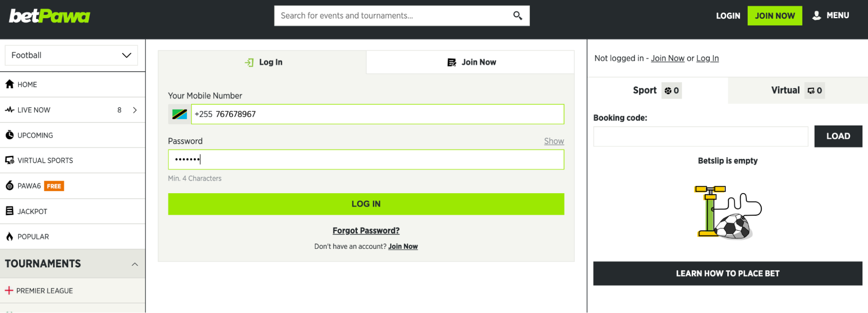This screenshot has width=868, height=313.
Task: Click LEARN HOW TO PLACE BET button
Action: point(728,273)
